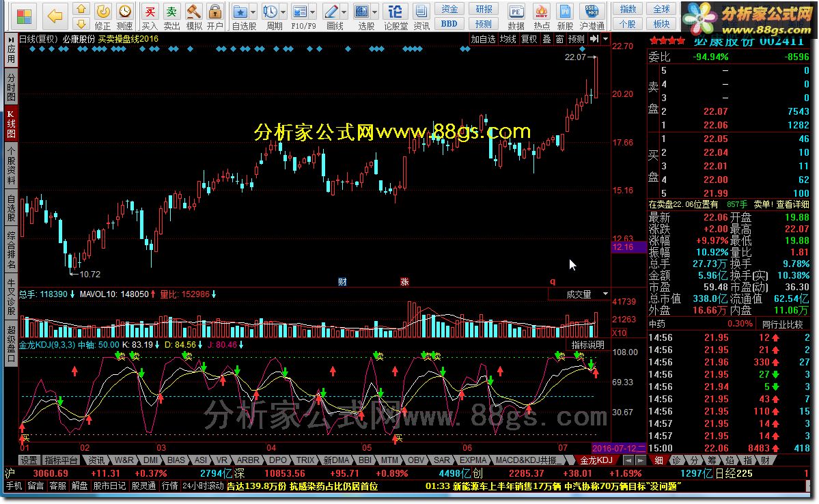Toggle the 叠 overlay option
Image resolution: width=819 pixels, height=504 pixels.
point(547,39)
